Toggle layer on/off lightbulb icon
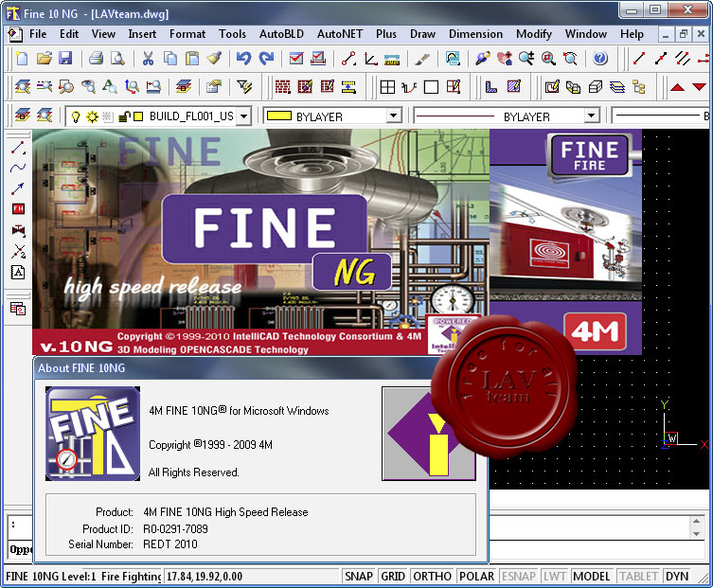Image resolution: width=713 pixels, height=588 pixels. tap(76, 116)
